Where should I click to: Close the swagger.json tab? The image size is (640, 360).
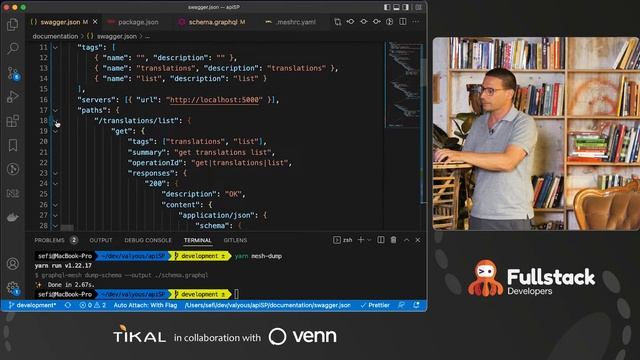click(95, 22)
